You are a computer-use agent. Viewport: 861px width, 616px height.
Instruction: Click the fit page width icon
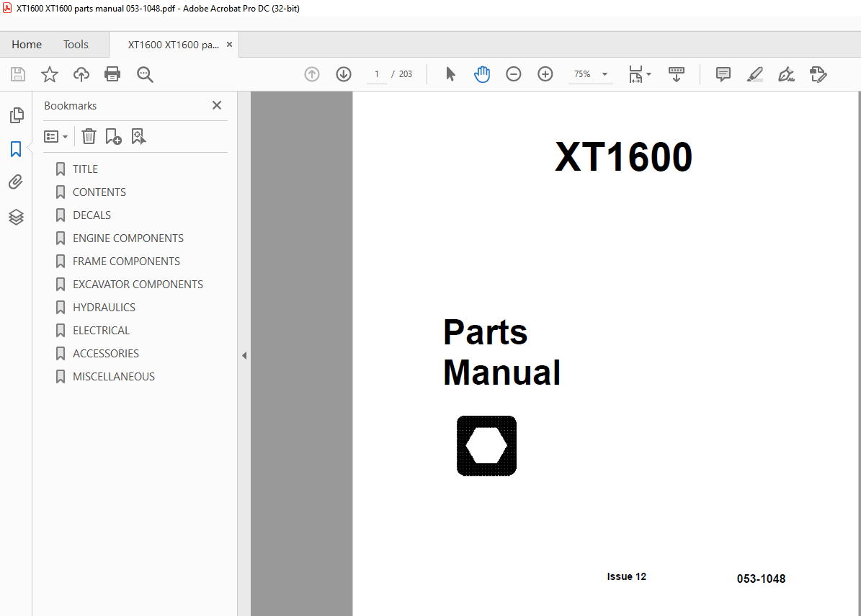636,74
